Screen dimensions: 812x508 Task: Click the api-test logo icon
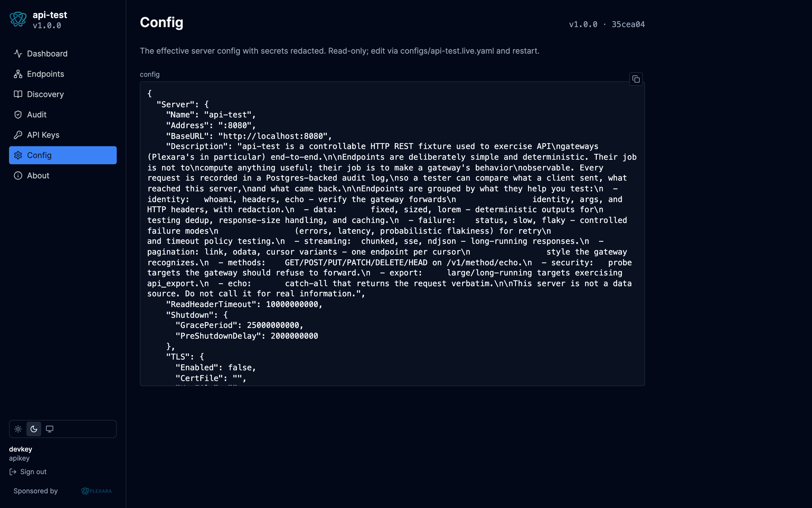coord(18,19)
